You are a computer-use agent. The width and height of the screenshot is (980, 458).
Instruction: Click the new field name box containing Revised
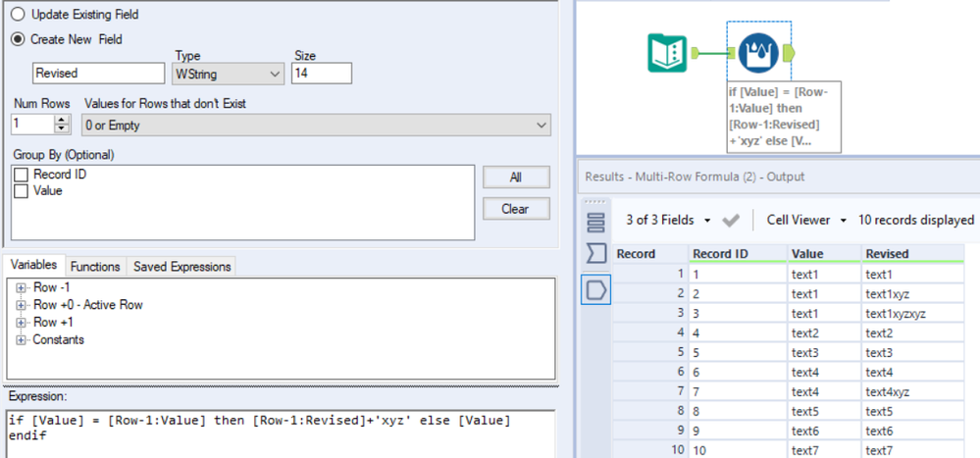point(98,74)
